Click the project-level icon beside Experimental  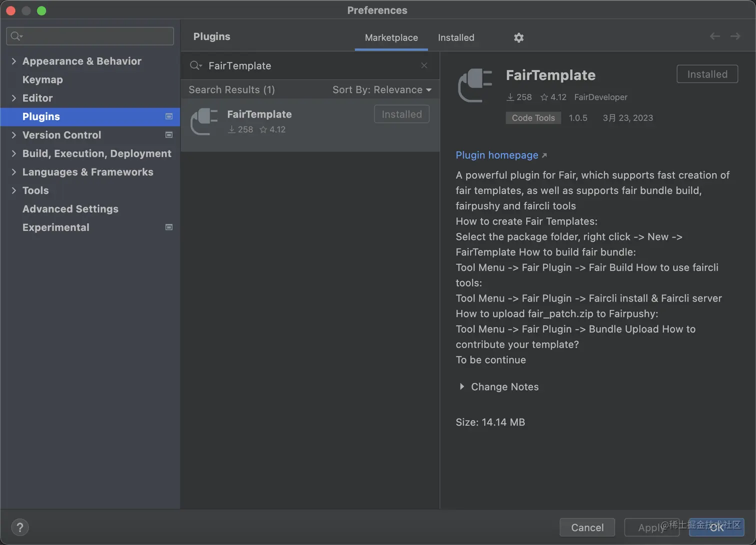click(x=169, y=227)
